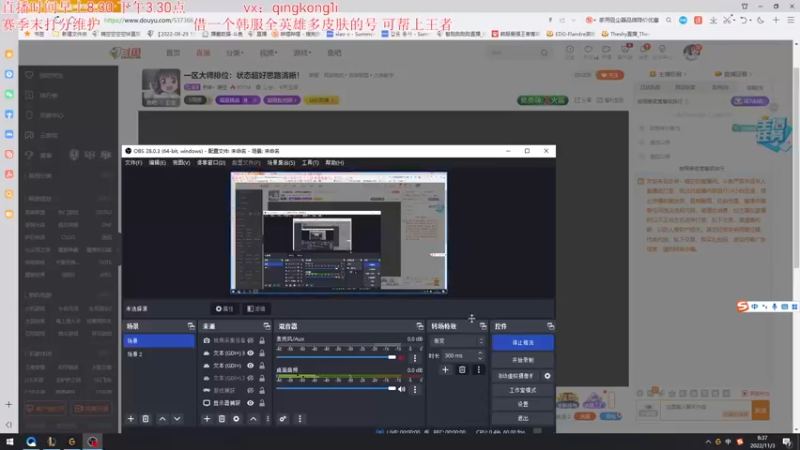
Task: Move the scene up in the Scenes panel
Action: click(x=162, y=419)
